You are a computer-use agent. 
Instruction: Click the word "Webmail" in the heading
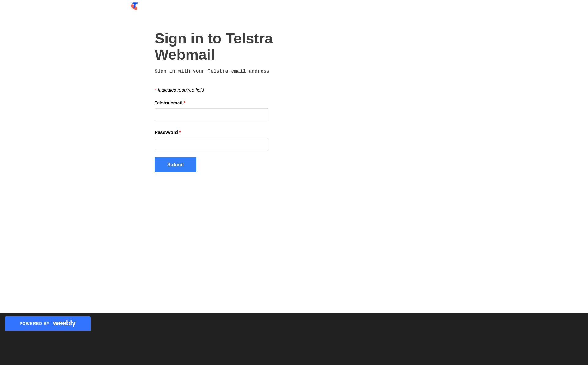(x=184, y=55)
